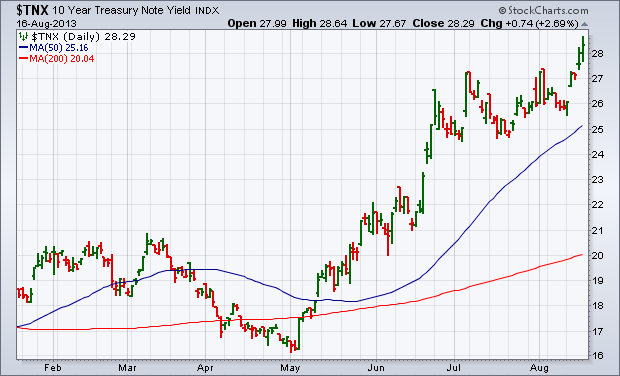The width and height of the screenshot is (620, 376).
Task: Click the Jun month label on the x-axis
Action: [376, 368]
